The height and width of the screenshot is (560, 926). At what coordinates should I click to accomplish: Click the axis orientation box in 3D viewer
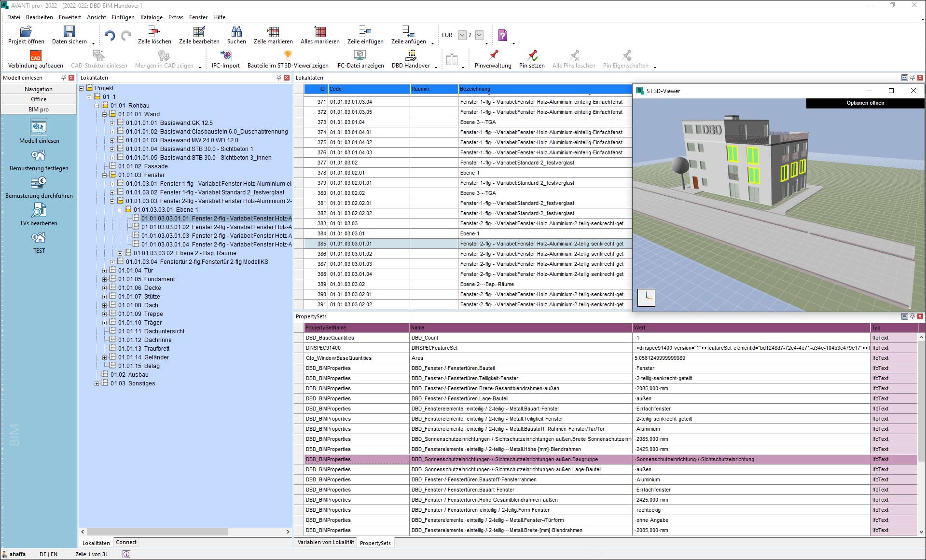click(647, 298)
